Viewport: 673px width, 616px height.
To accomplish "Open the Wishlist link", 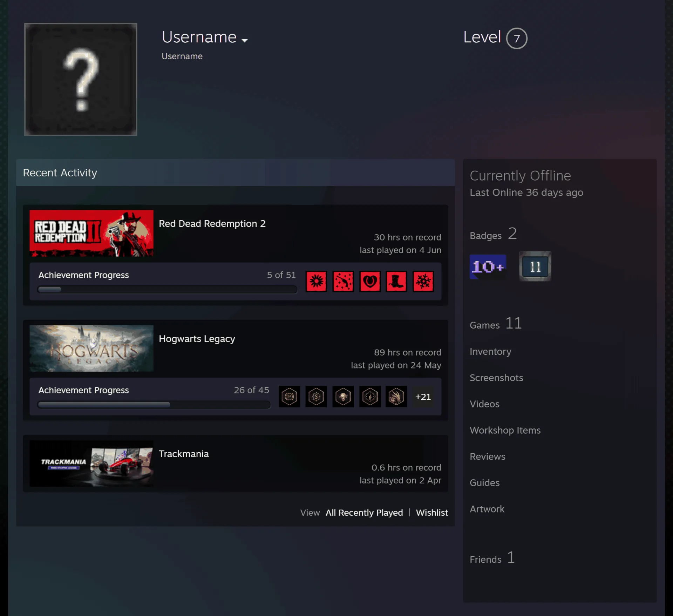I will click(x=432, y=513).
